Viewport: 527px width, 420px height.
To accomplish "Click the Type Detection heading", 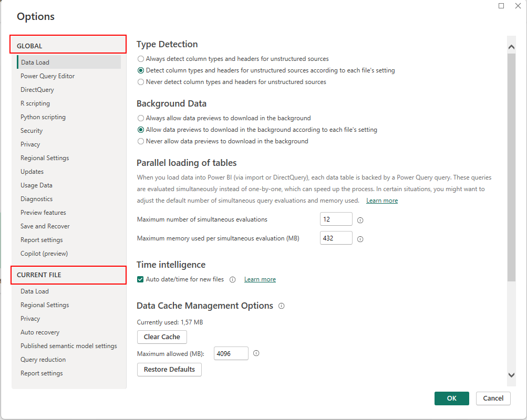I will coord(167,44).
